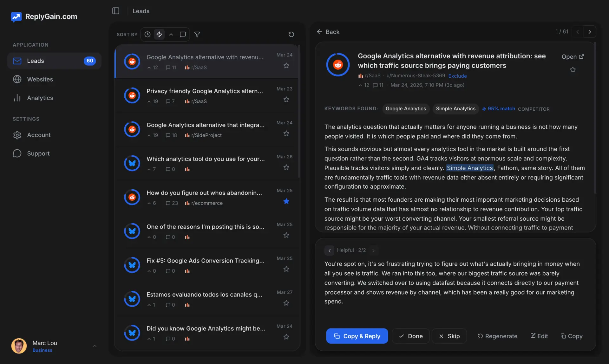
Task: Go to the next lead arrow
Action: (x=590, y=32)
